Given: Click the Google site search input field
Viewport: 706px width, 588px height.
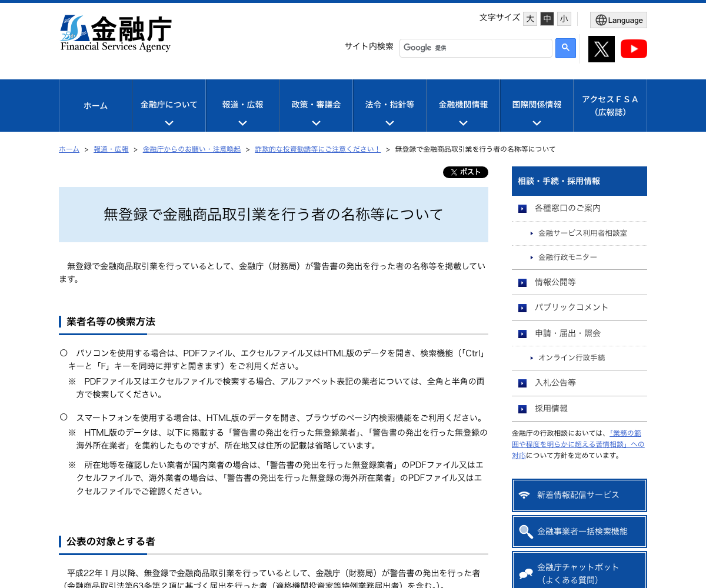Looking at the screenshot, I should click(476, 48).
